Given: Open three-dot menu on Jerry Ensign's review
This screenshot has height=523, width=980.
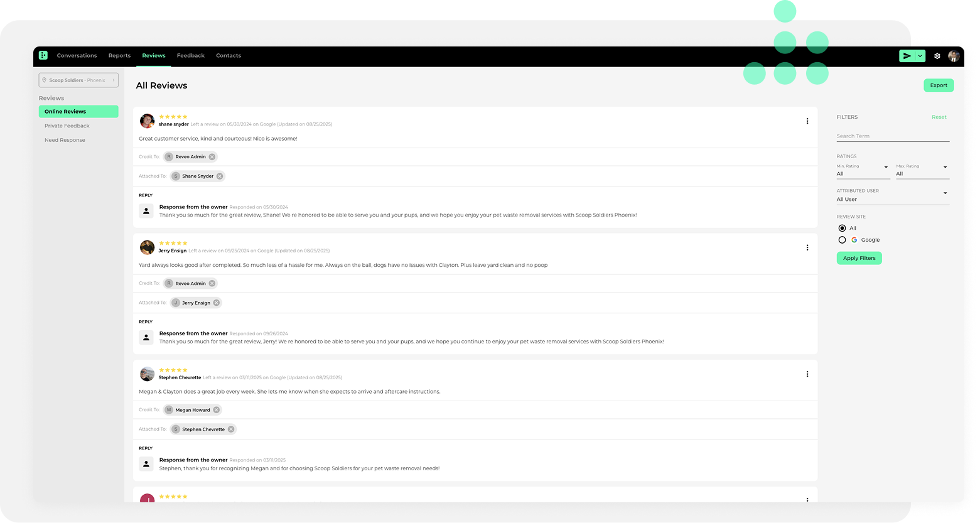Looking at the screenshot, I should pos(807,247).
